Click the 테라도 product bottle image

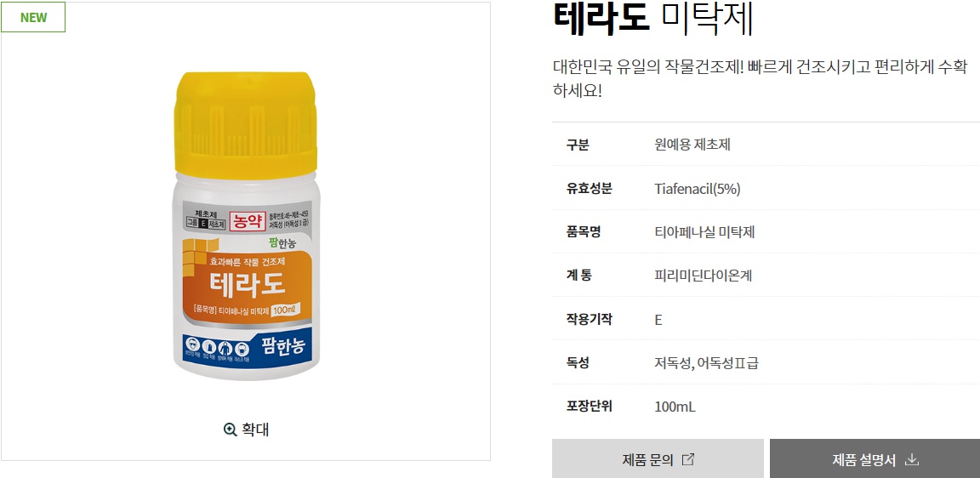(x=246, y=226)
